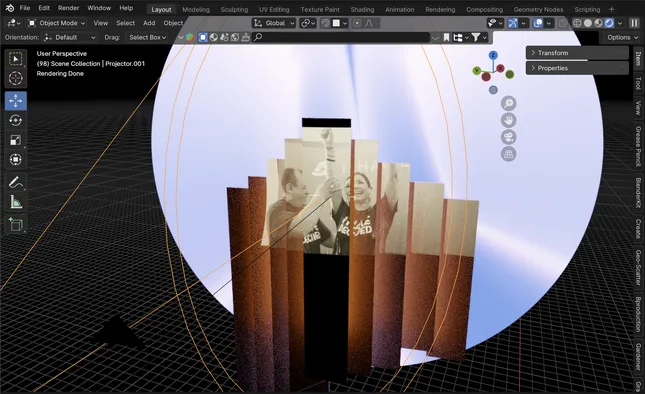The width and height of the screenshot is (645, 394).
Task: Click the search magnifier icon in filter bar
Action: pos(258,37)
